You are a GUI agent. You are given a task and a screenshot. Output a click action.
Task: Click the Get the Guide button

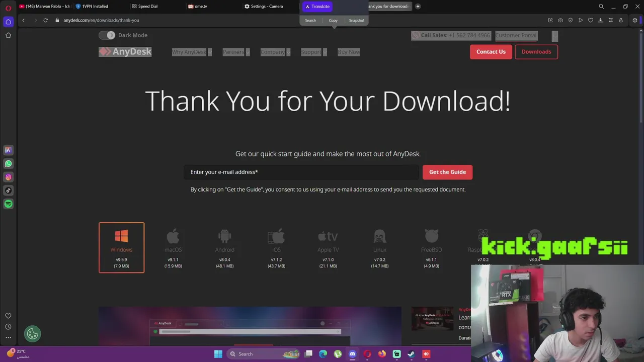pos(447,172)
